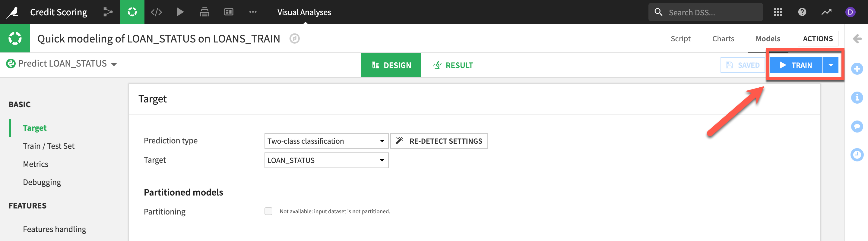Click Re-detect Settings button

pos(439,141)
